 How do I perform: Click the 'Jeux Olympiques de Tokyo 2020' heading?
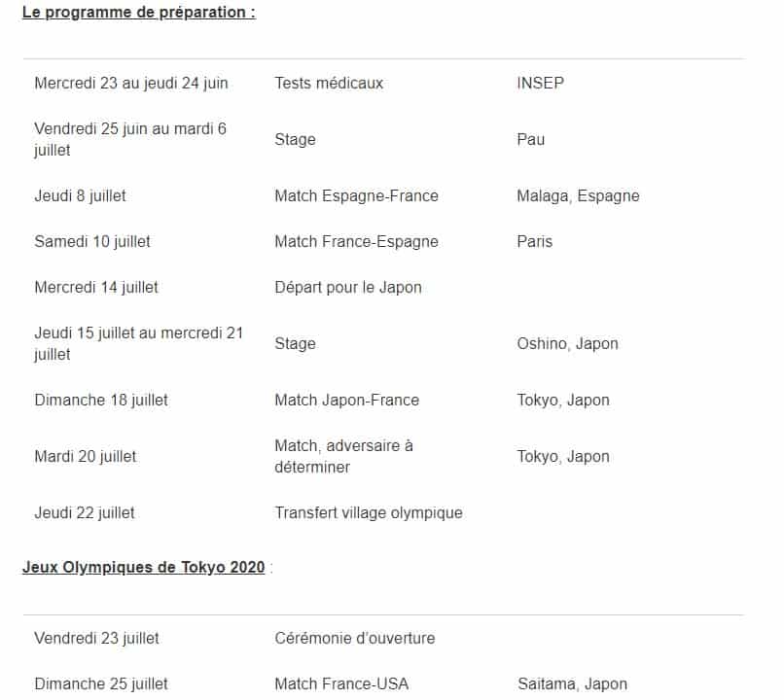143,567
